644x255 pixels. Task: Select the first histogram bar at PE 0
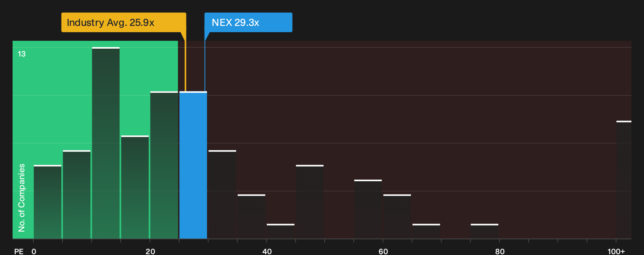click(x=48, y=202)
